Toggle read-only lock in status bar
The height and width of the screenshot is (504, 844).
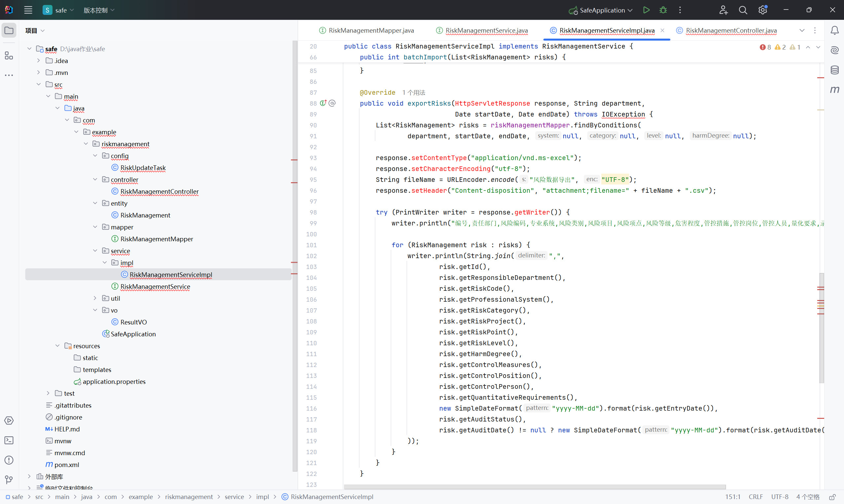pyautogui.click(x=832, y=497)
